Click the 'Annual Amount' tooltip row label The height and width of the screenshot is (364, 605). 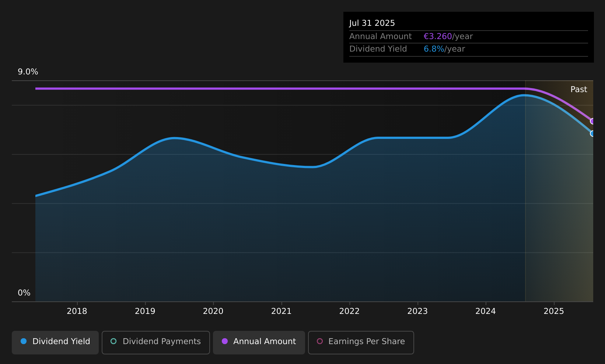point(381,36)
